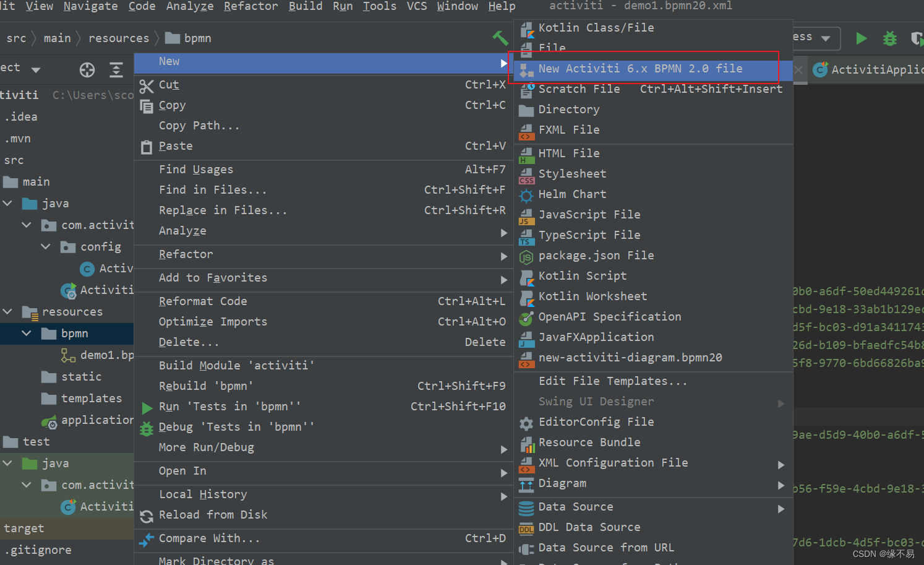924x565 pixels.
Task: Click bpmn breadcrumb in navigation bar
Action: [189, 38]
